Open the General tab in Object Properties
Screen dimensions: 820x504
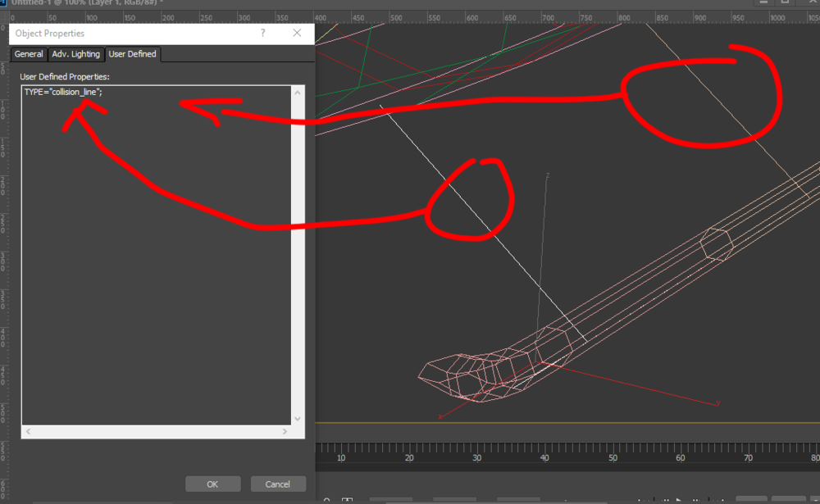click(x=29, y=54)
